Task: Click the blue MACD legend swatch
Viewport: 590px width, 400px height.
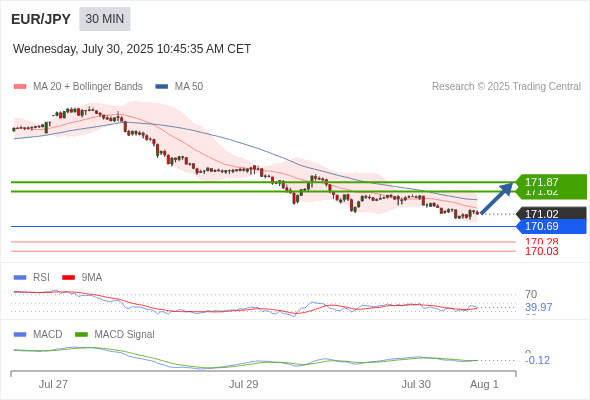Action: click(x=20, y=335)
